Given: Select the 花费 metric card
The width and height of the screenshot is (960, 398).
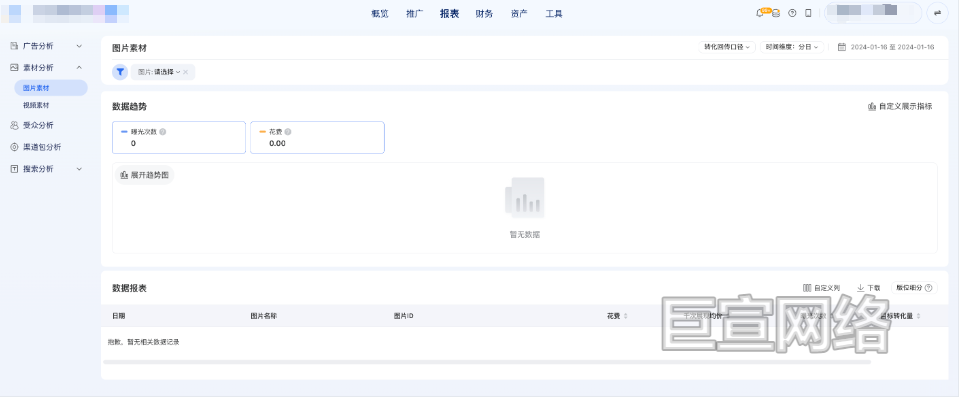Looking at the screenshot, I should pos(317,137).
